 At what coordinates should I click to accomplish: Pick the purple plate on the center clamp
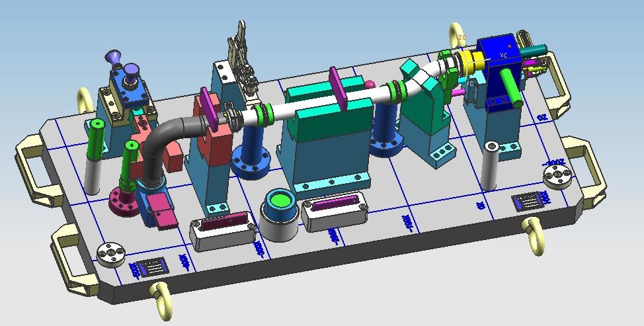pyautogui.click(x=339, y=89)
